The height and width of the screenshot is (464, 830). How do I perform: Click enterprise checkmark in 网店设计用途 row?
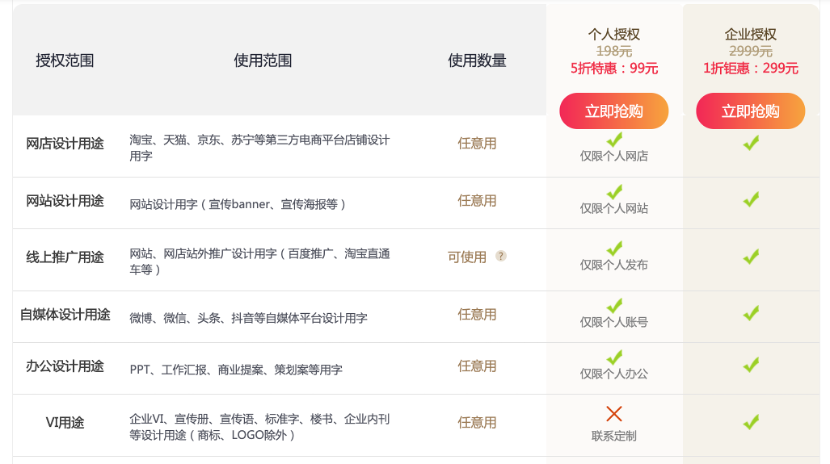pyautogui.click(x=751, y=143)
